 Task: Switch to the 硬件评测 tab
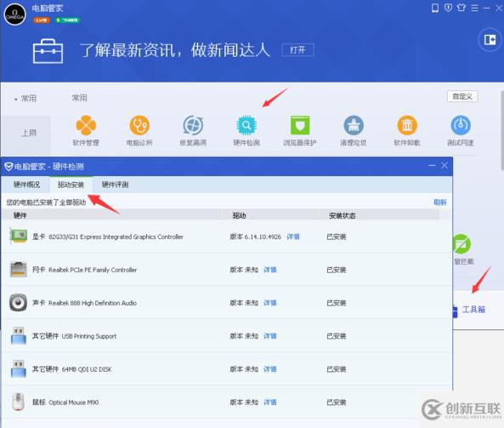115,185
